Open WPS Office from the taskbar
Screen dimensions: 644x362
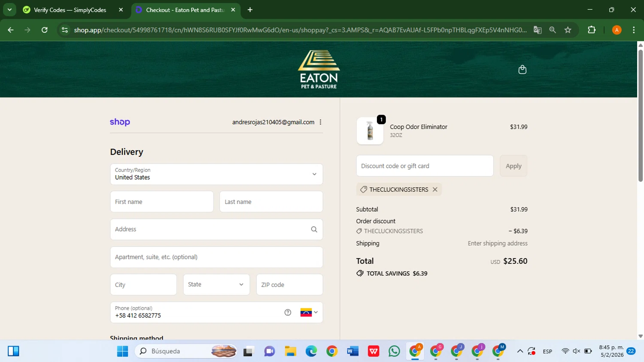click(x=374, y=351)
